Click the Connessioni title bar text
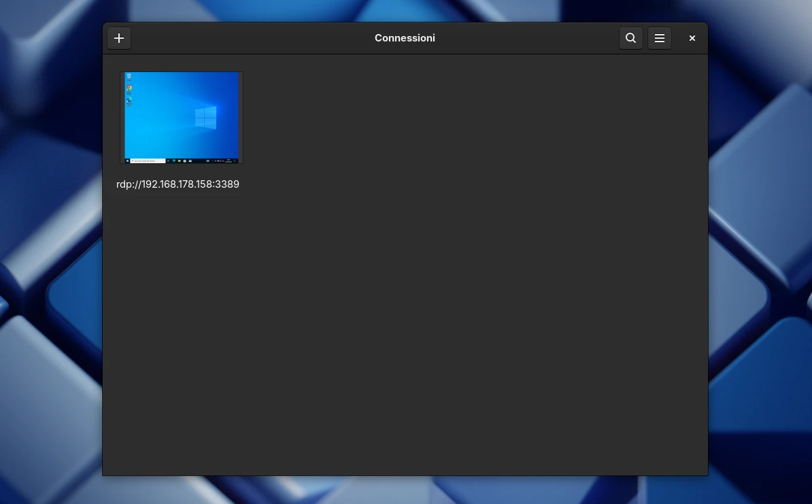Screen dimensions: 812x504 [x=405, y=38]
